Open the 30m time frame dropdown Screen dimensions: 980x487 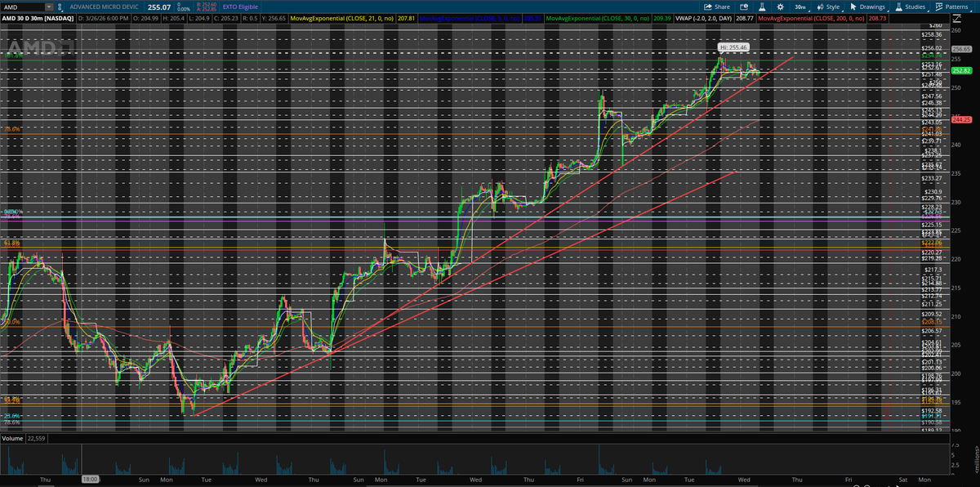click(802, 7)
